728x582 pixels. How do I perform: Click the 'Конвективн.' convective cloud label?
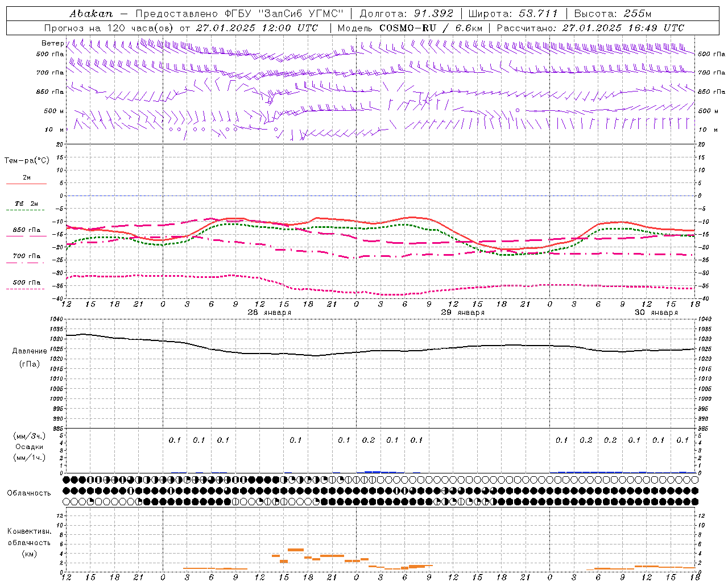coord(29,531)
